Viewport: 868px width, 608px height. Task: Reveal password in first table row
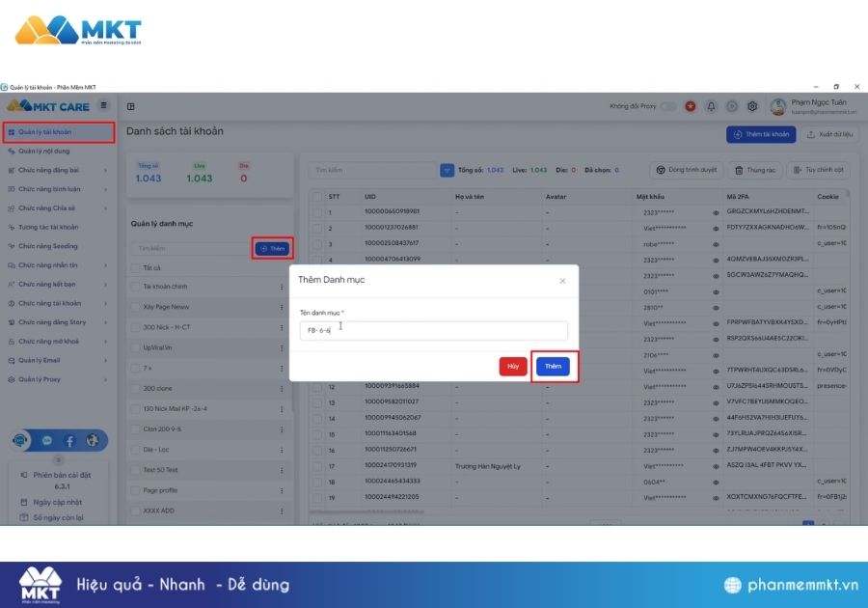(x=716, y=211)
